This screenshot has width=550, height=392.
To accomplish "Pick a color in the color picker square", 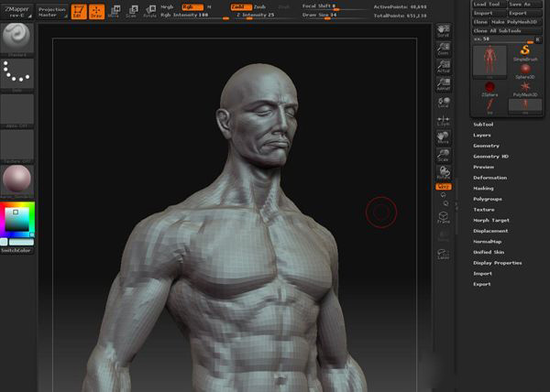I will pyautogui.click(x=16, y=221).
